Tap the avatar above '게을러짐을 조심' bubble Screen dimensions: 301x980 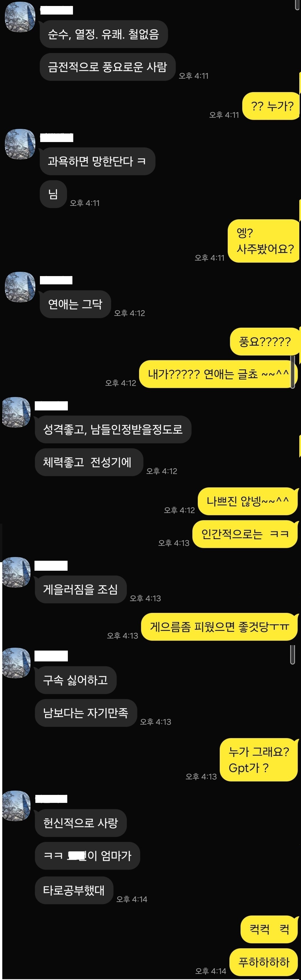pos(16,572)
